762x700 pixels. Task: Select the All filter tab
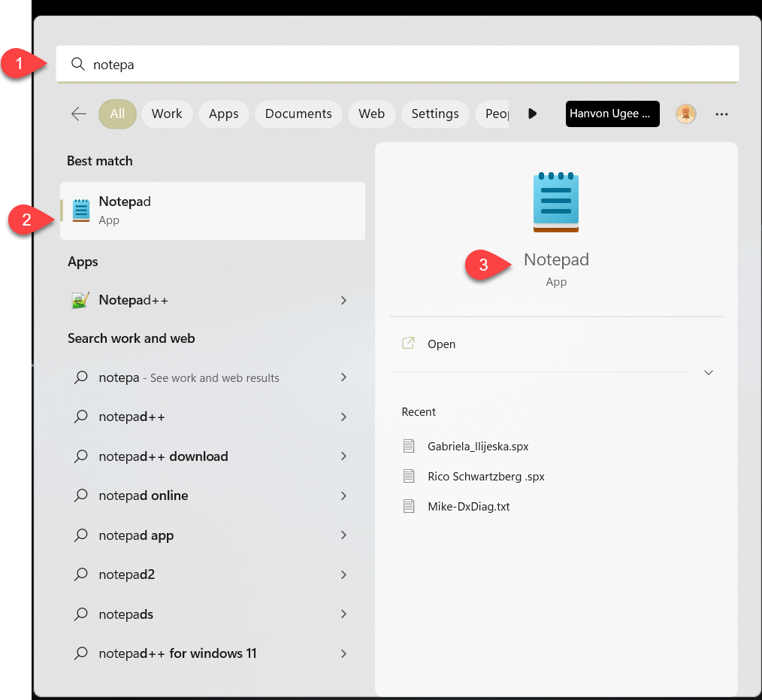tap(117, 114)
